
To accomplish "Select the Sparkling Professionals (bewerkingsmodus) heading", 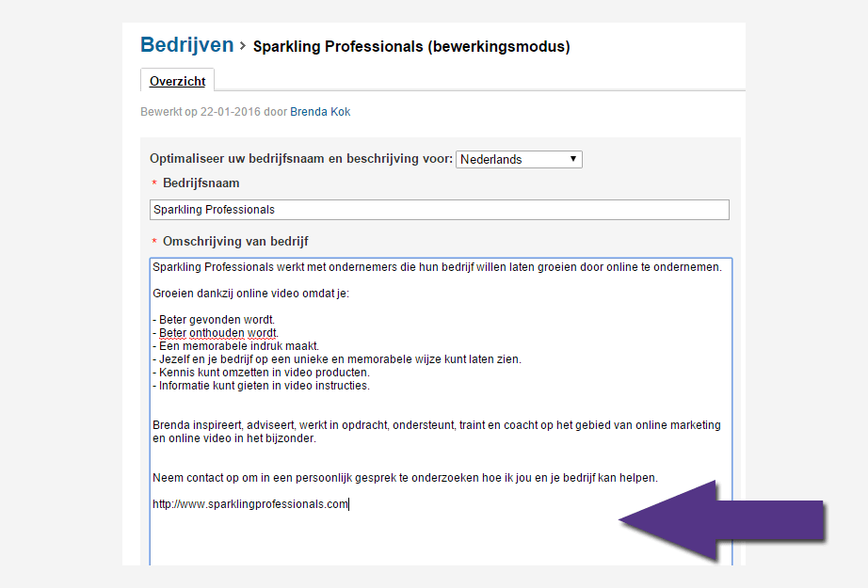I will coord(411,46).
